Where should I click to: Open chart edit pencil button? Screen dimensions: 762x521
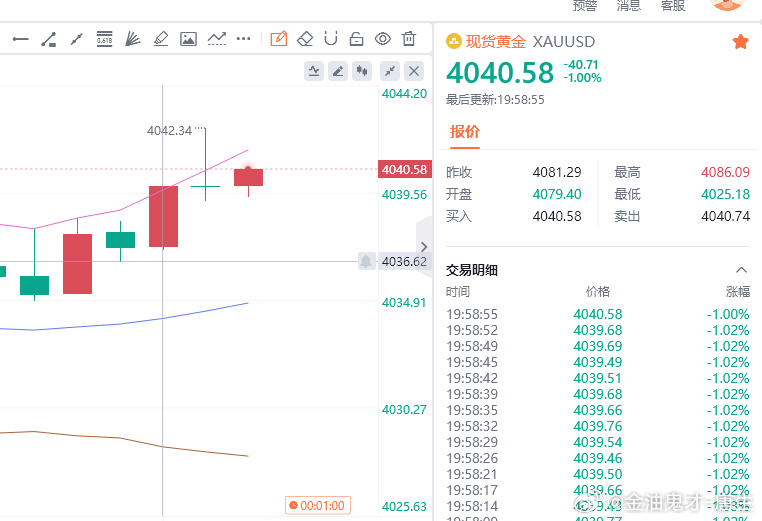(338, 71)
